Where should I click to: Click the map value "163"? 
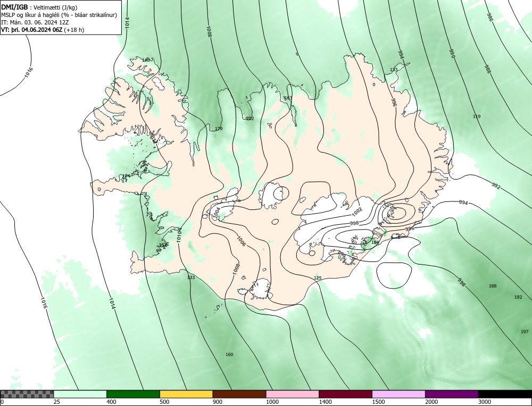point(288,98)
